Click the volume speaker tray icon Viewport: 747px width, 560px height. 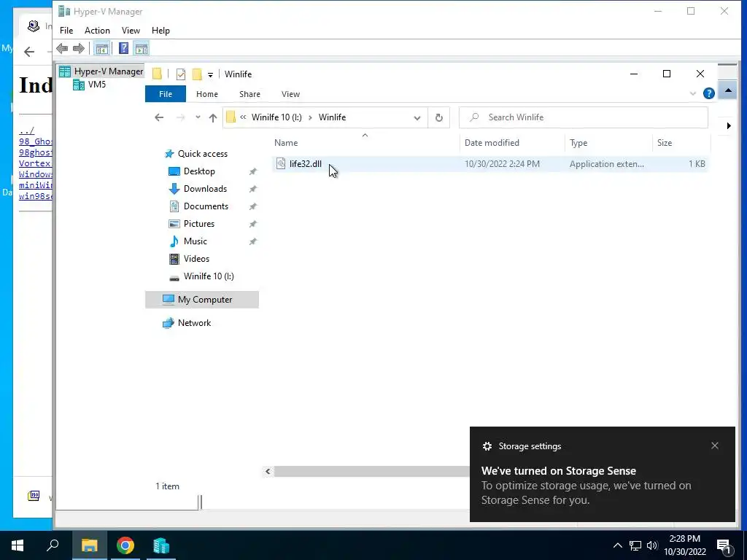(652, 545)
